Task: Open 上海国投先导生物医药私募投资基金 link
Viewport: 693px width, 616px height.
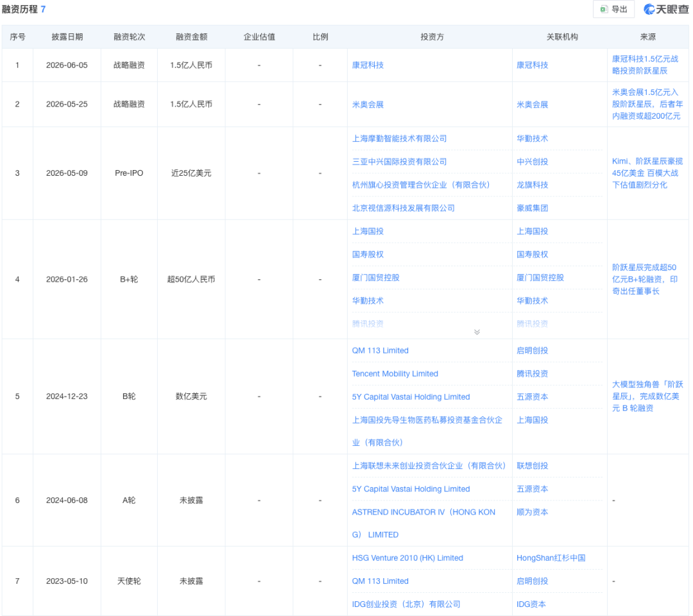Action: (x=427, y=431)
